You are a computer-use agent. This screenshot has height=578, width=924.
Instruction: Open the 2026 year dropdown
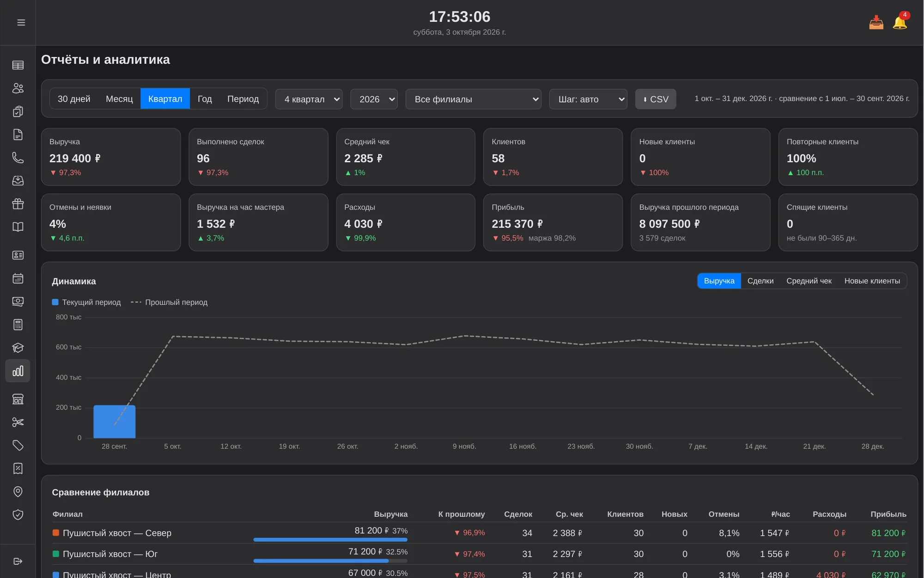click(374, 99)
